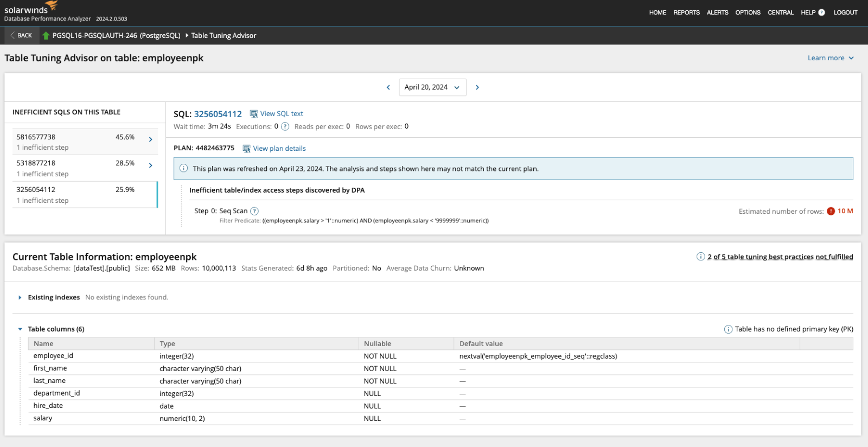Click the green database status arrow icon
Image resolution: width=868 pixels, height=447 pixels.
(x=46, y=36)
